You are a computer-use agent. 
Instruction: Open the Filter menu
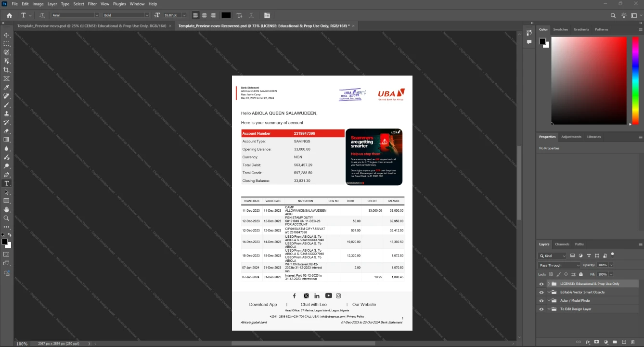(x=92, y=4)
